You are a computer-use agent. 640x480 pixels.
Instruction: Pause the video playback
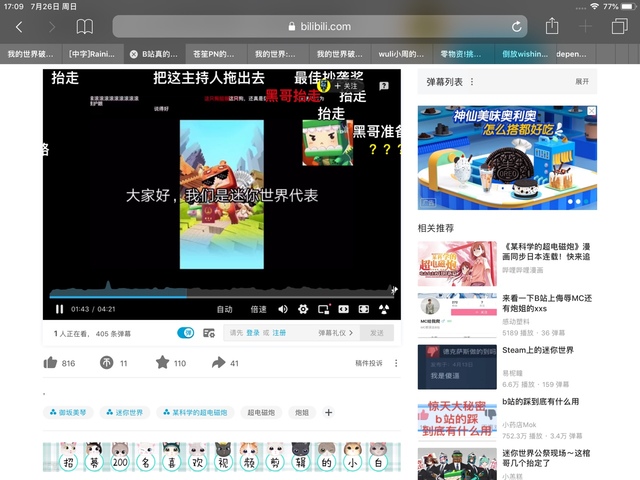59,309
